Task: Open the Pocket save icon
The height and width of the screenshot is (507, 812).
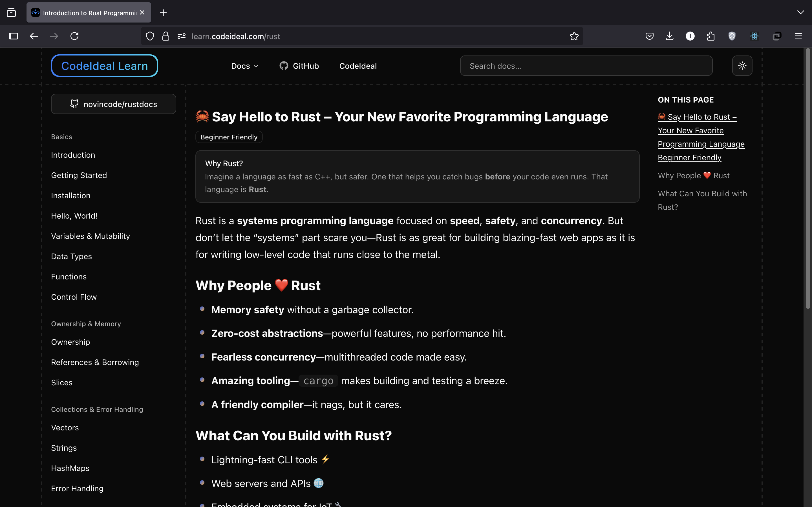Action: 649,36
